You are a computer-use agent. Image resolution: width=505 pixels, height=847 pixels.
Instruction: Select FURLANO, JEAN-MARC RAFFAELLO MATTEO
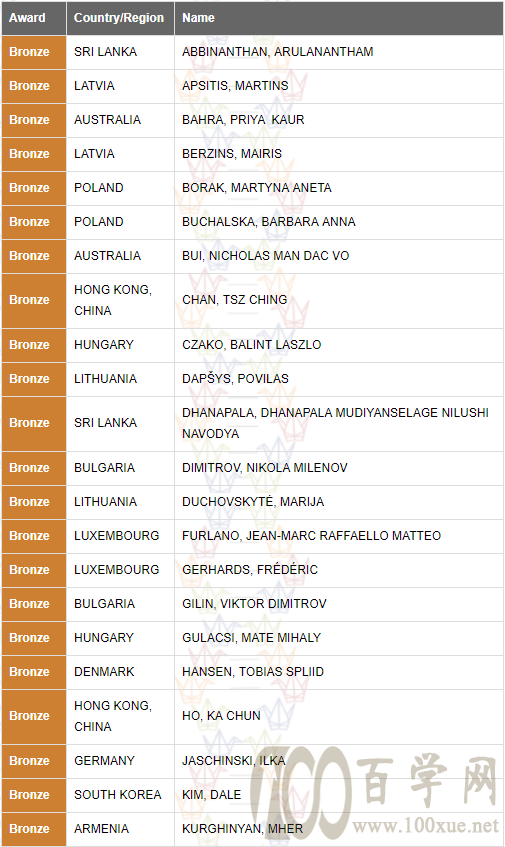[311, 536]
